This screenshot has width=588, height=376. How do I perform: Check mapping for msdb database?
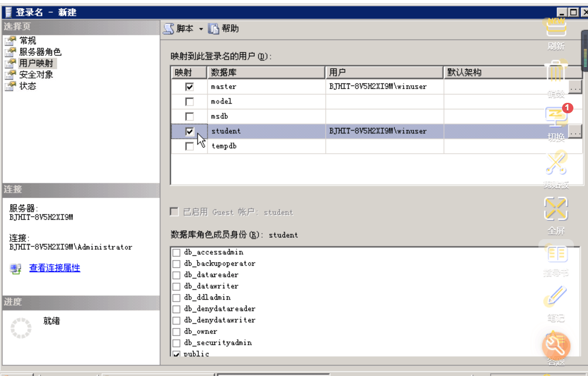(x=190, y=116)
